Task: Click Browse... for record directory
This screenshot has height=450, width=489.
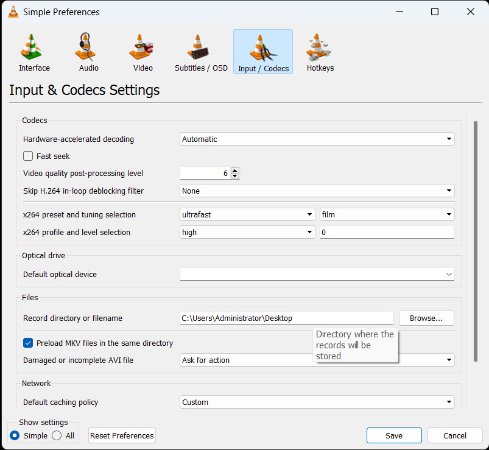Action: point(426,318)
